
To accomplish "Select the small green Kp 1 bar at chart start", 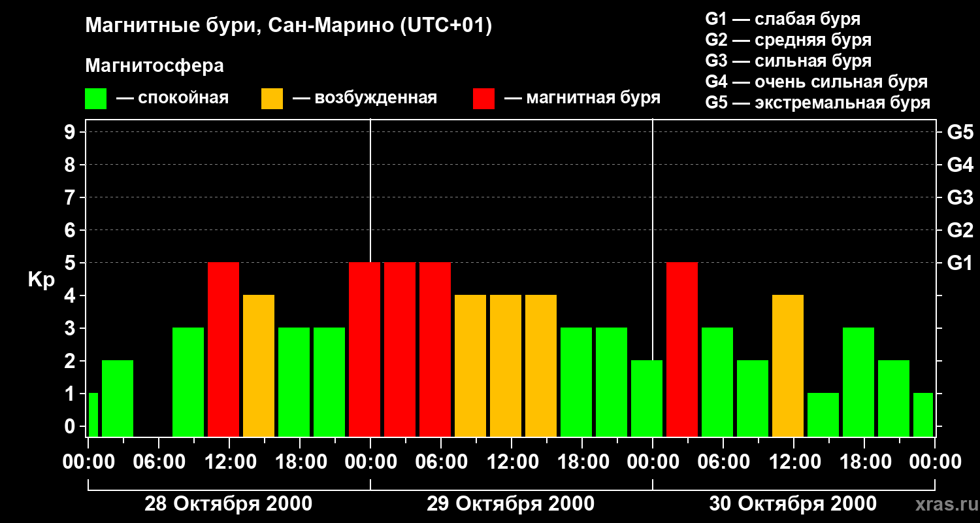I will pyautogui.click(x=93, y=415).
